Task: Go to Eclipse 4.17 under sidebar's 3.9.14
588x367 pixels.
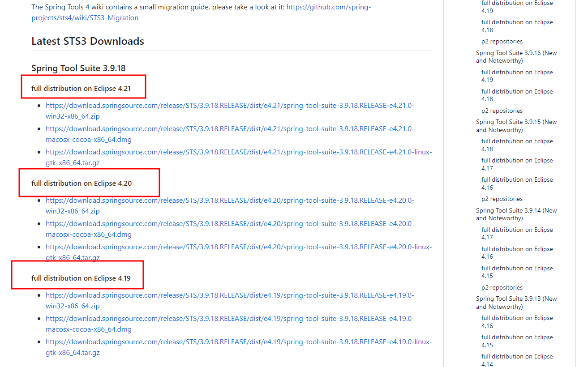Action: 517,234
